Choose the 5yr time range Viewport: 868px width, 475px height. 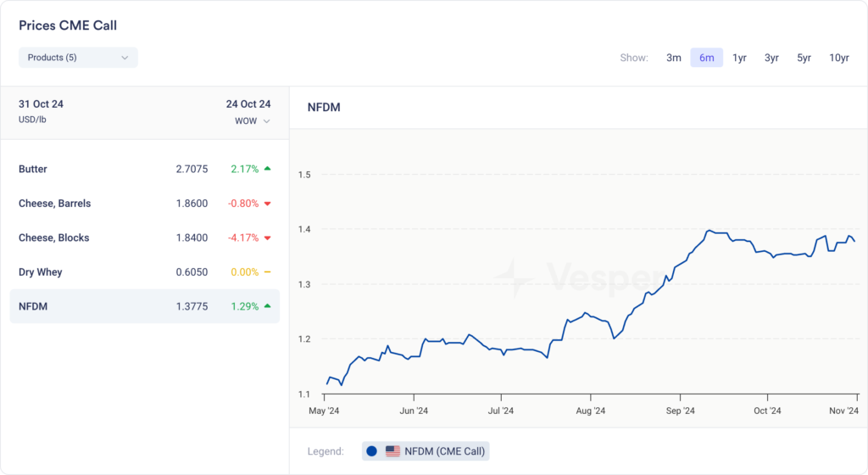(804, 58)
